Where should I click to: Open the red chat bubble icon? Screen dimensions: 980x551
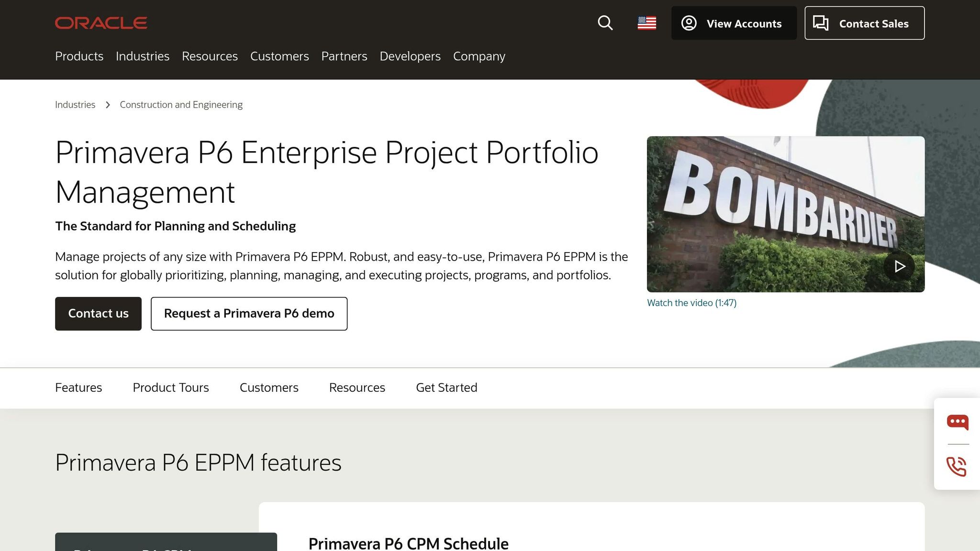click(958, 422)
